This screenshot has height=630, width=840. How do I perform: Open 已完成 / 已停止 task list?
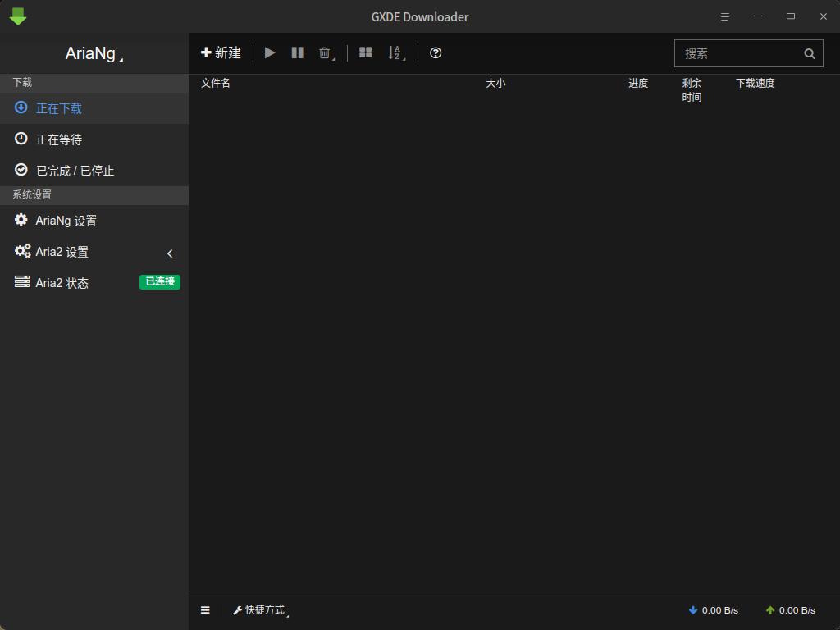coord(94,171)
